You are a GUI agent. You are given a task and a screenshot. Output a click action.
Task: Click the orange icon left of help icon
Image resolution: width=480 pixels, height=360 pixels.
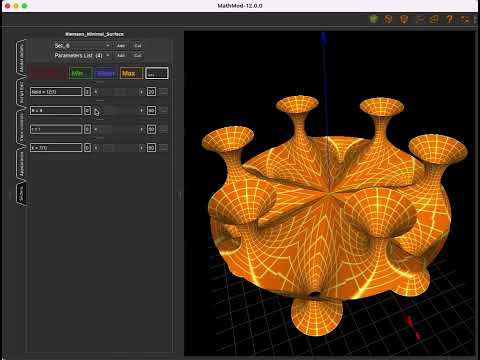tap(434, 19)
